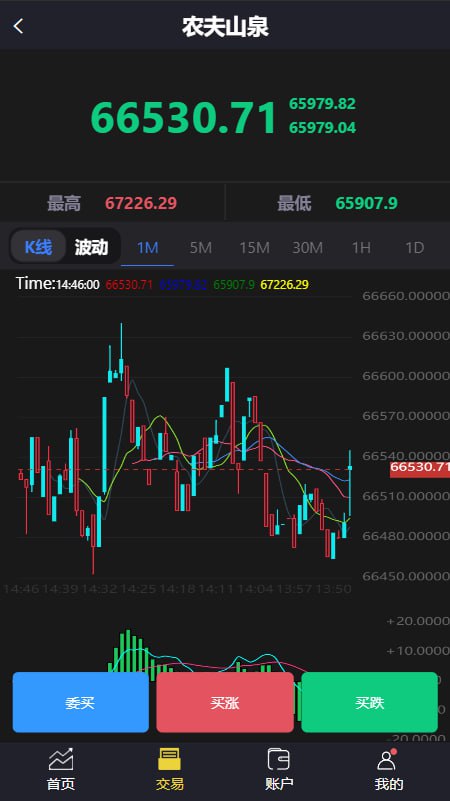Select the 1M timeframe tab
The width and height of the screenshot is (450, 801).
click(x=148, y=248)
